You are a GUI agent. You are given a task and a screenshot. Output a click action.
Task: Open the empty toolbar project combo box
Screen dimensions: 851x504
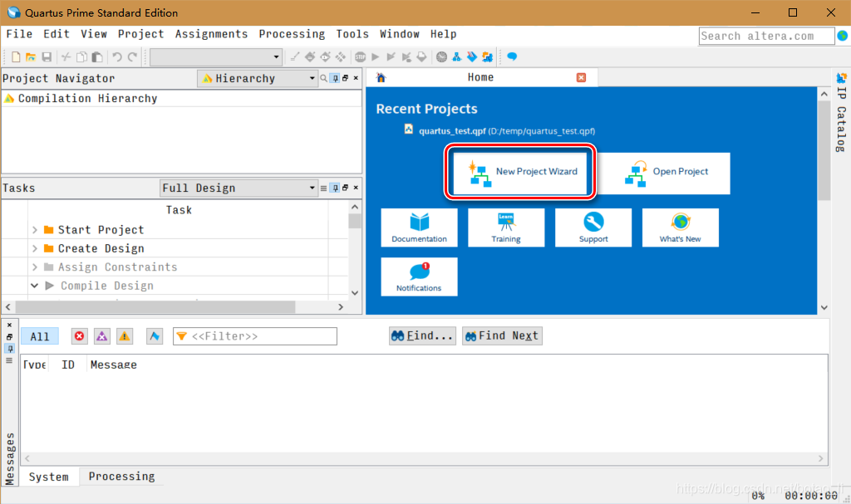215,57
